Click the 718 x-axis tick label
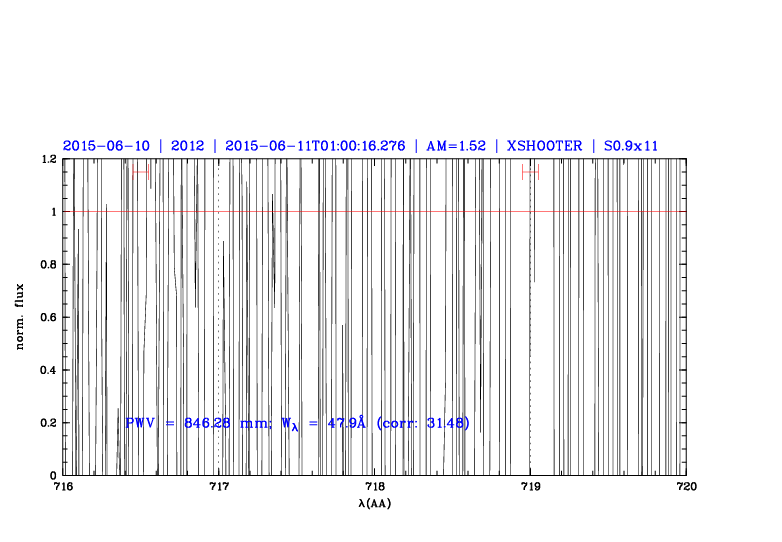The width and height of the screenshot is (782, 542). pos(375,487)
